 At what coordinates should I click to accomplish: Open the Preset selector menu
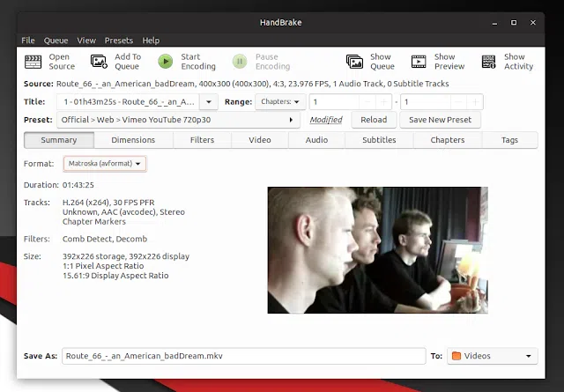point(178,120)
